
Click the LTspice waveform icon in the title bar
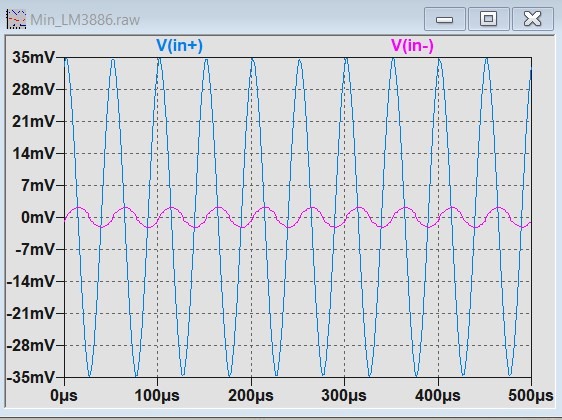click(x=16, y=19)
